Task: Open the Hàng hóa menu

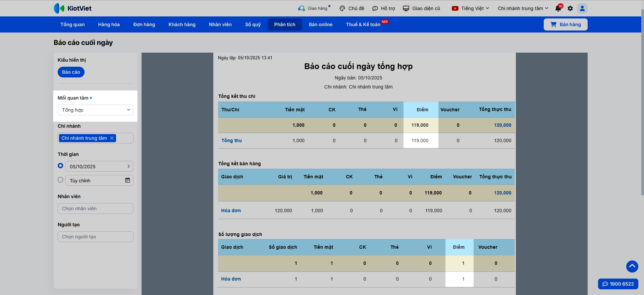Action: pyautogui.click(x=109, y=24)
